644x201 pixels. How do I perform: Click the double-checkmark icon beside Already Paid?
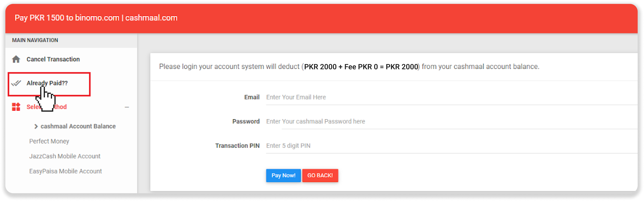pyautogui.click(x=16, y=83)
